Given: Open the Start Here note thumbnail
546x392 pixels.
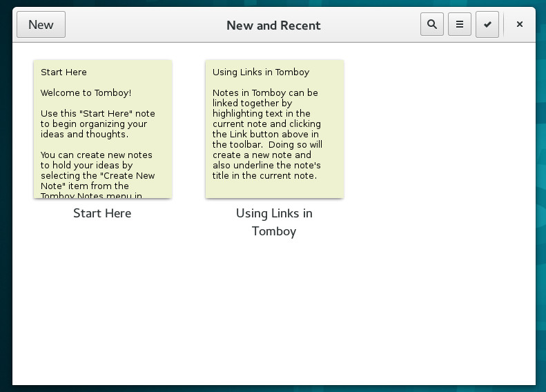Looking at the screenshot, I should click(x=103, y=129).
